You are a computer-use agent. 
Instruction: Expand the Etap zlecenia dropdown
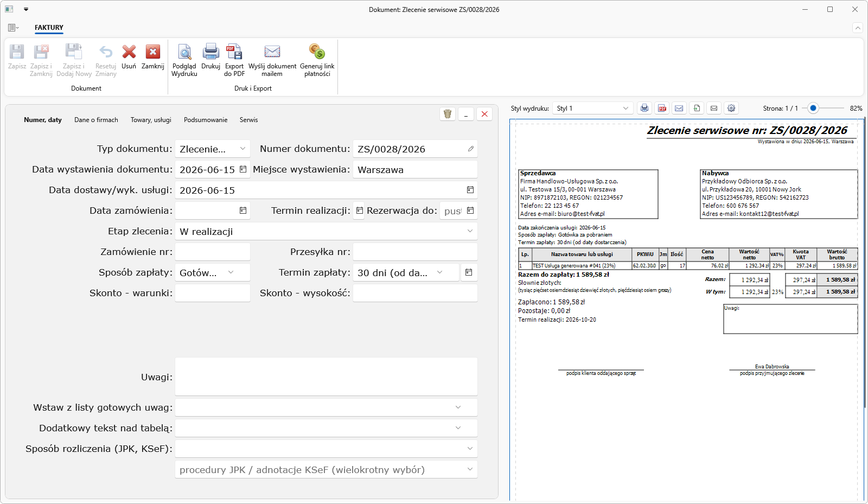click(x=470, y=231)
